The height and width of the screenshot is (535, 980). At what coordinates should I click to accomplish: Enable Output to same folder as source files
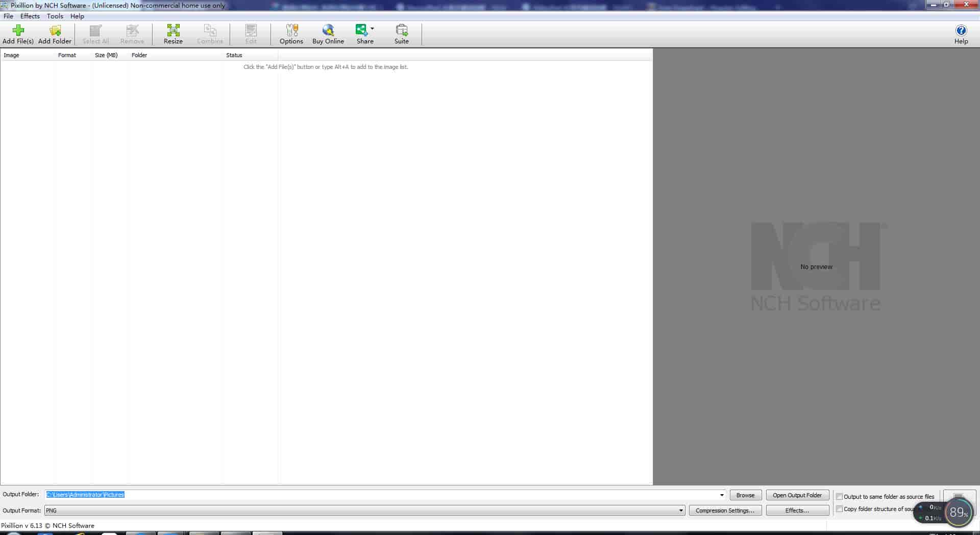tap(839, 496)
